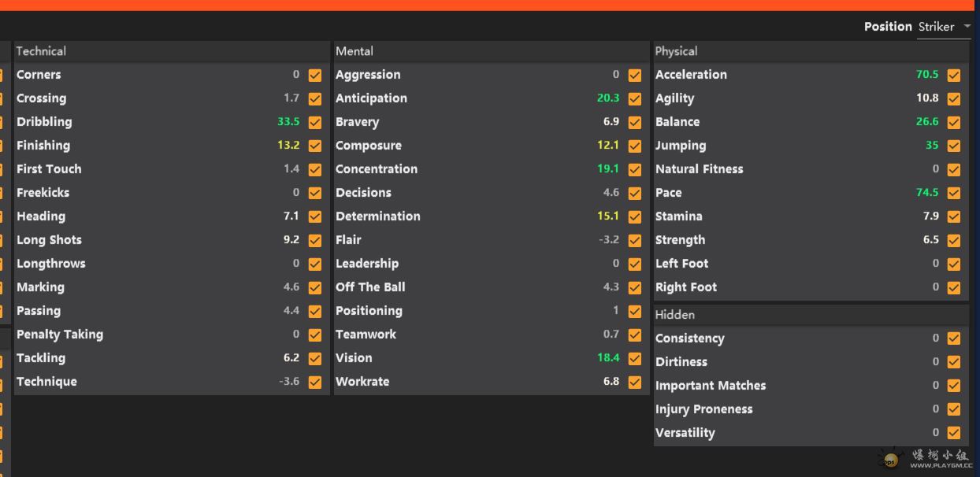Image resolution: width=980 pixels, height=477 pixels.
Task: Uncheck the Versatility checkbox
Action: coord(954,433)
